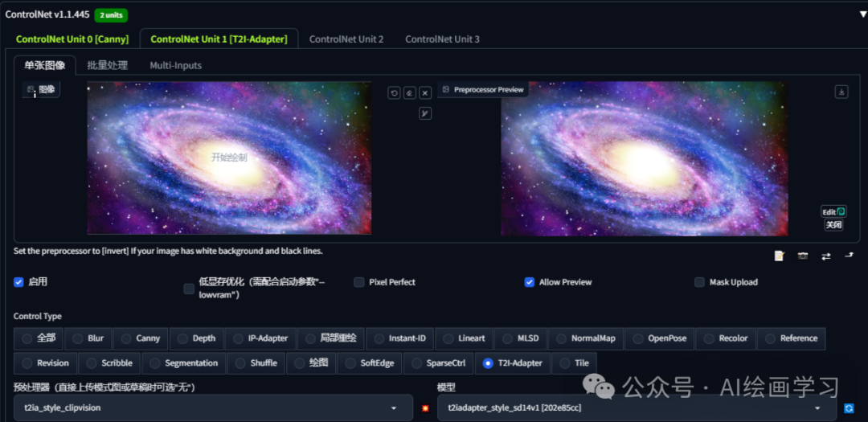Viewport: 868px width, 422px height.
Task: Select the Canny control type
Action: tap(141, 338)
